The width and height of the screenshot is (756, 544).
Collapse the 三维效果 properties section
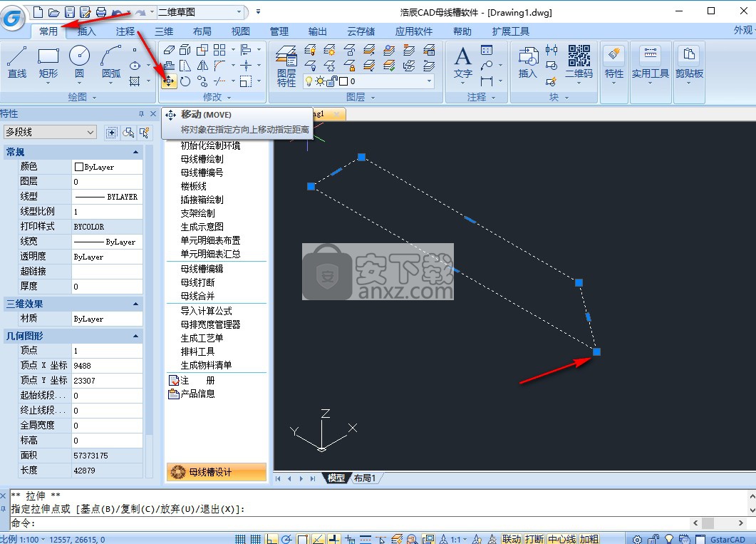(135, 304)
